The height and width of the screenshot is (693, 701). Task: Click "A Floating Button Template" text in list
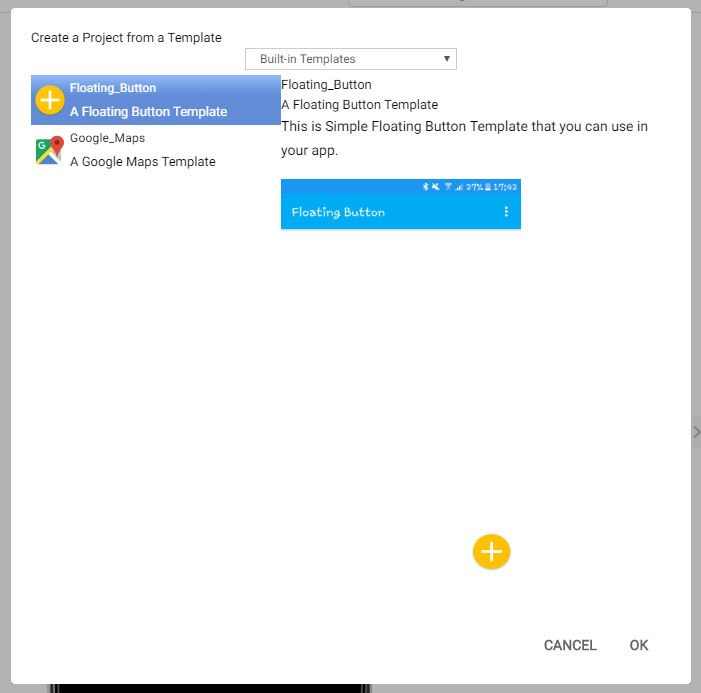pyautogui.click(x=148, y=111)
